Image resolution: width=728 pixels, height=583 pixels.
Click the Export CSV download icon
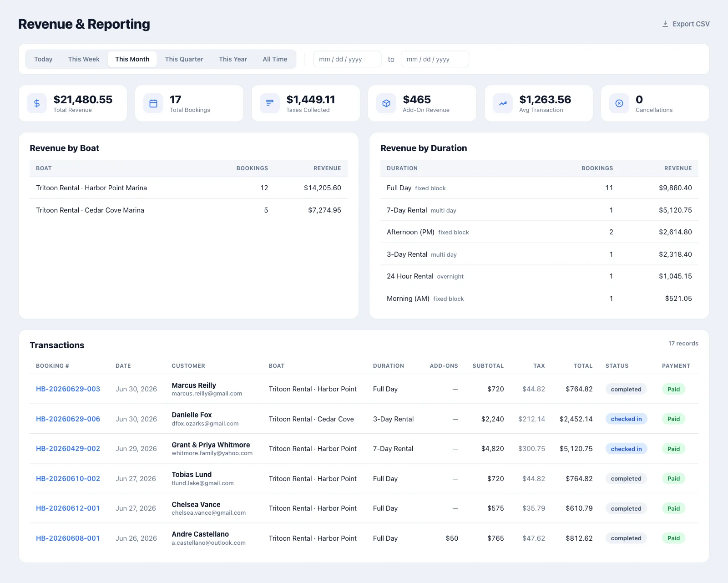click(x=665, y=24)
